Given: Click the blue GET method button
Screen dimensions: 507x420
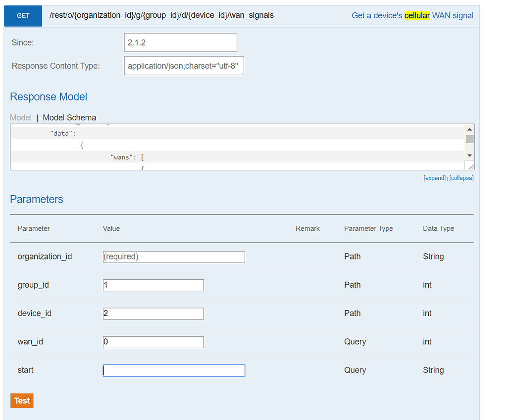Looking at the screenshot, I should coord(23,15).
